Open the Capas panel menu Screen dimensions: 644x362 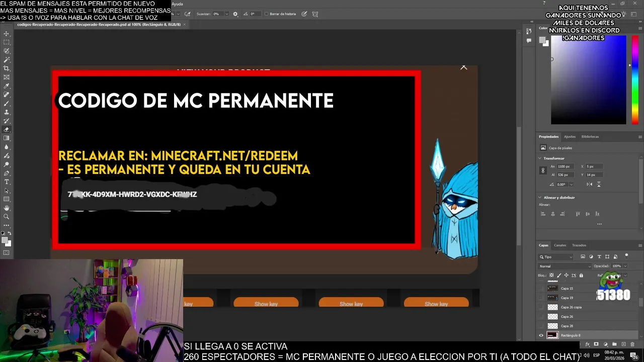click(640, 245)
